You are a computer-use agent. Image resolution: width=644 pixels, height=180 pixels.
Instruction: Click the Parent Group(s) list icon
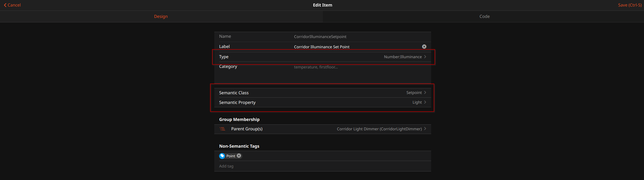coord(223,129)
